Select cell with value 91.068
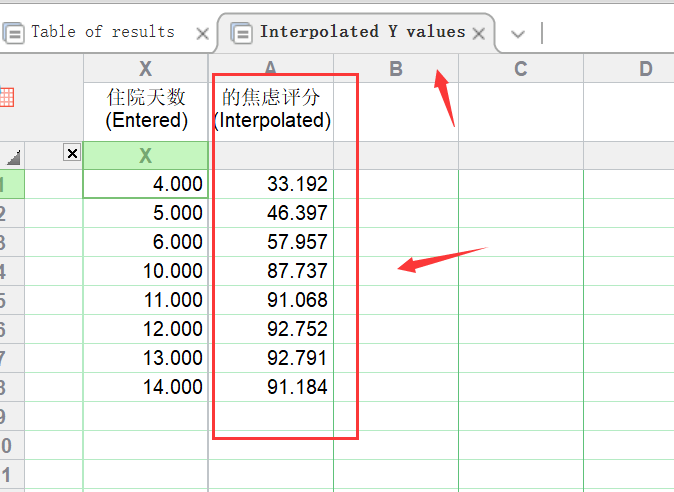Screen dimensions: 674x492 pyautogui.click(x=271, y=300)
